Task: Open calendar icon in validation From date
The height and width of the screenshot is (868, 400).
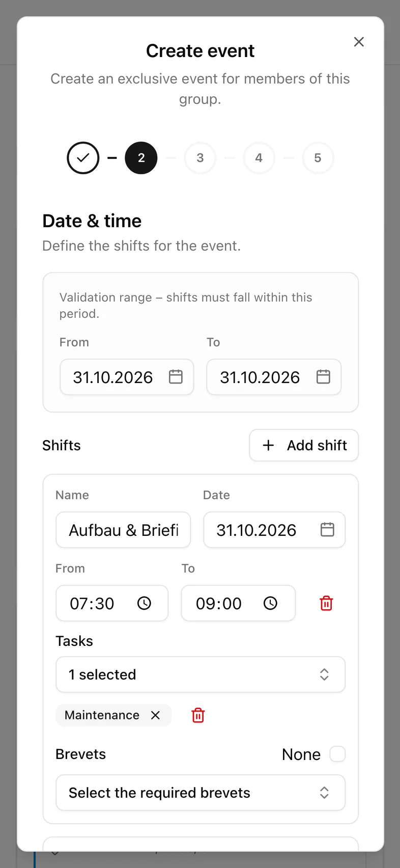Action: point(176,377)
